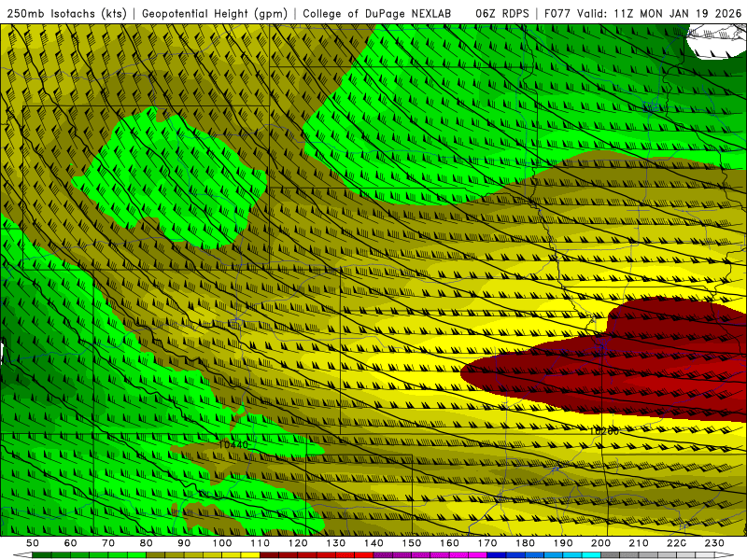This screenshot has height=560, width=747.
Task: Click the white low-wind area in the top-right corner
Action: tap(717, 42)
